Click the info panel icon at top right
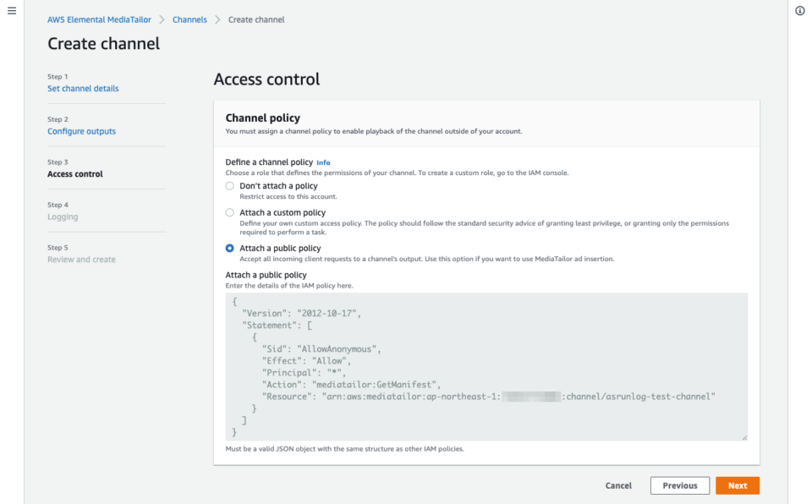The width and height of the screenshot is (812, 504). 800,11
